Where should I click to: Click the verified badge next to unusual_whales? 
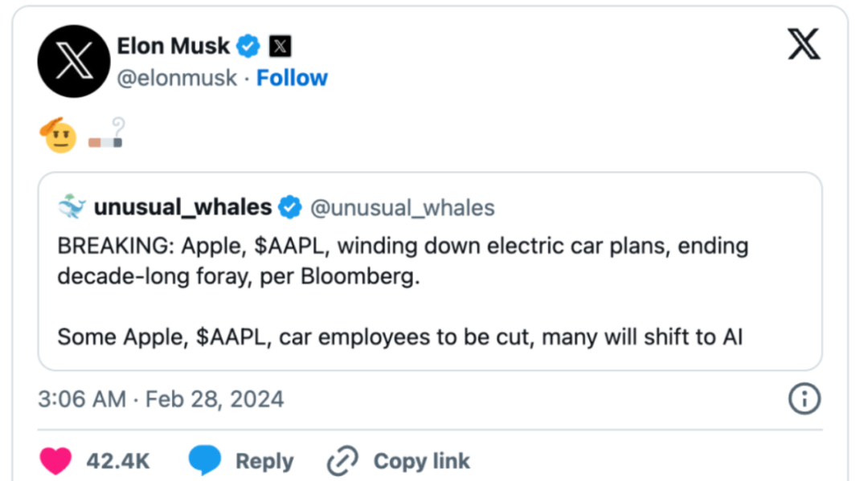pos(289,207)
